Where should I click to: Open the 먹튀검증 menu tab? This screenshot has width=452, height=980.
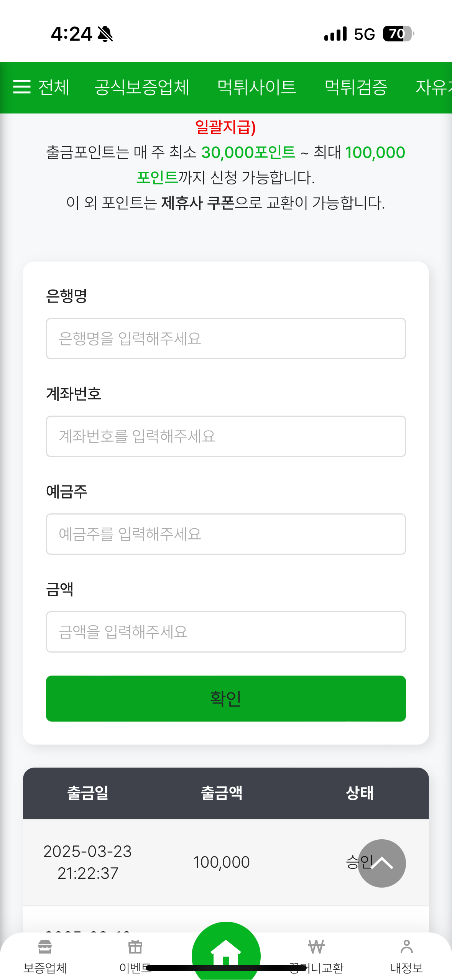coord(356,87)
